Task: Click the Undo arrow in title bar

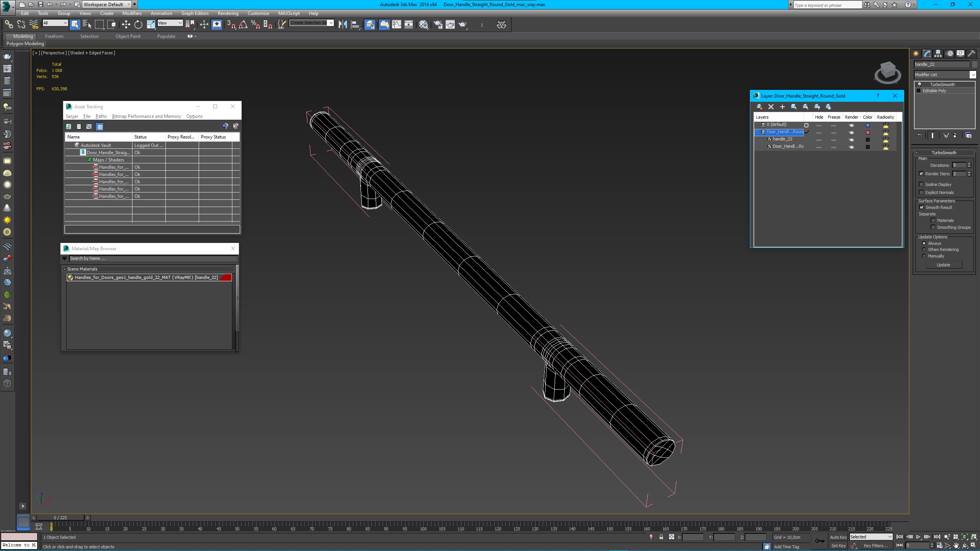Action: coord(49,5)
